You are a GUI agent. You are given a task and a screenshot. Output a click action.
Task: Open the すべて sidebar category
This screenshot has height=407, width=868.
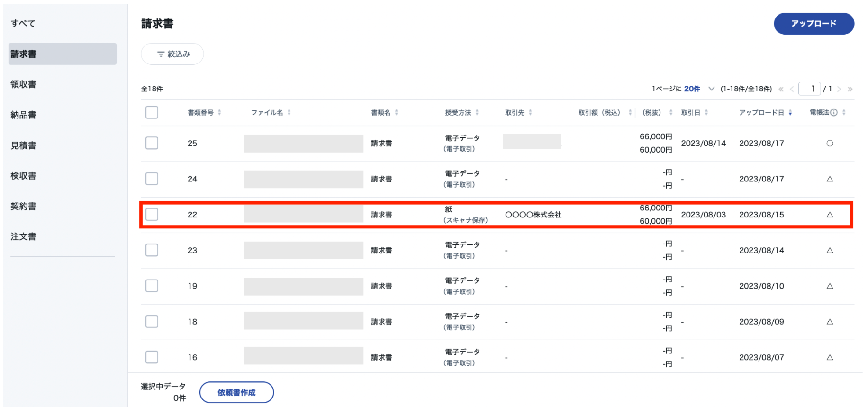coord(23,23)
